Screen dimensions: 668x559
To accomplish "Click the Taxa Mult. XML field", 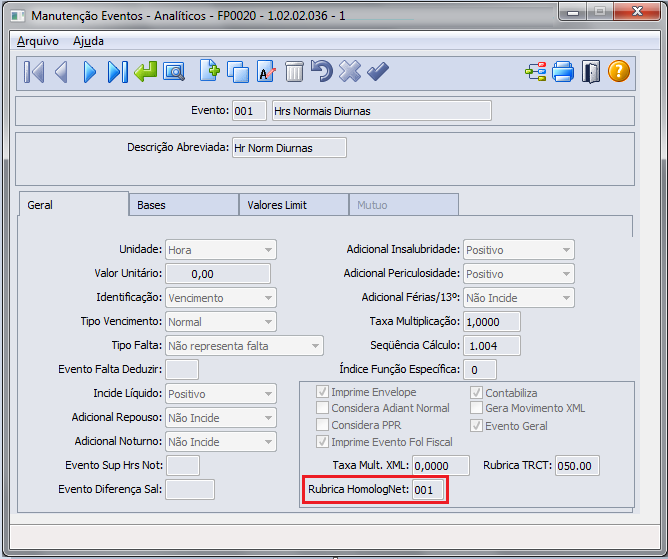I will [441, 465].
